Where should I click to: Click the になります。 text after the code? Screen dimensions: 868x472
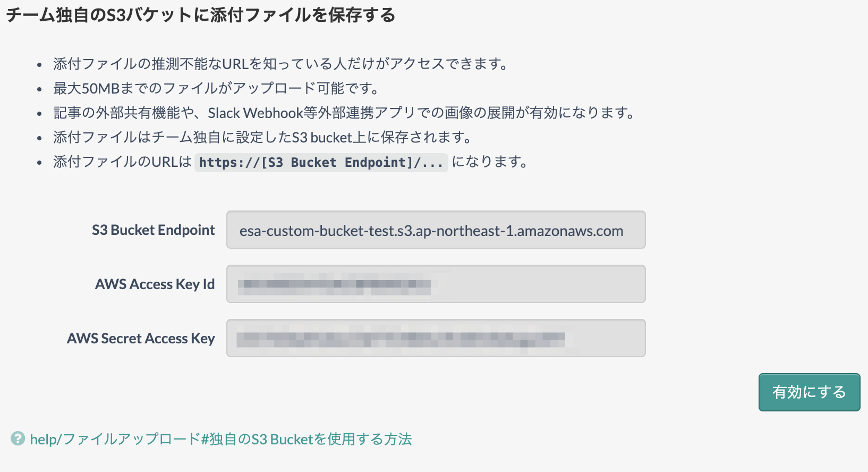coord(490,162)
